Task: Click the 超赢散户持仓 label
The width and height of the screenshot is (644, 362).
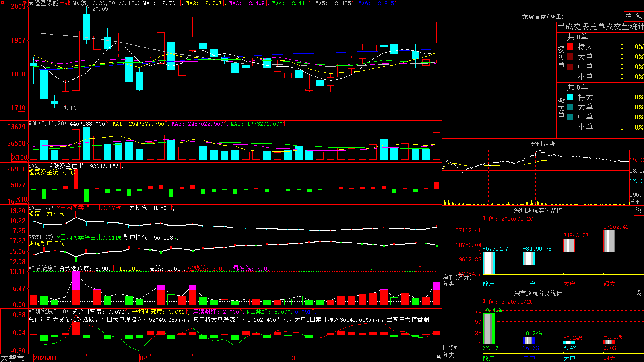Action: (46, 243)
